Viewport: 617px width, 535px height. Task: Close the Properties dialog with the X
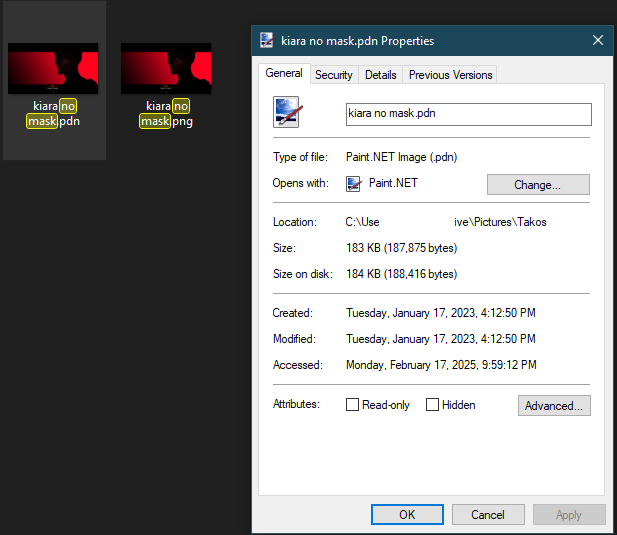(x=598, y=41)
